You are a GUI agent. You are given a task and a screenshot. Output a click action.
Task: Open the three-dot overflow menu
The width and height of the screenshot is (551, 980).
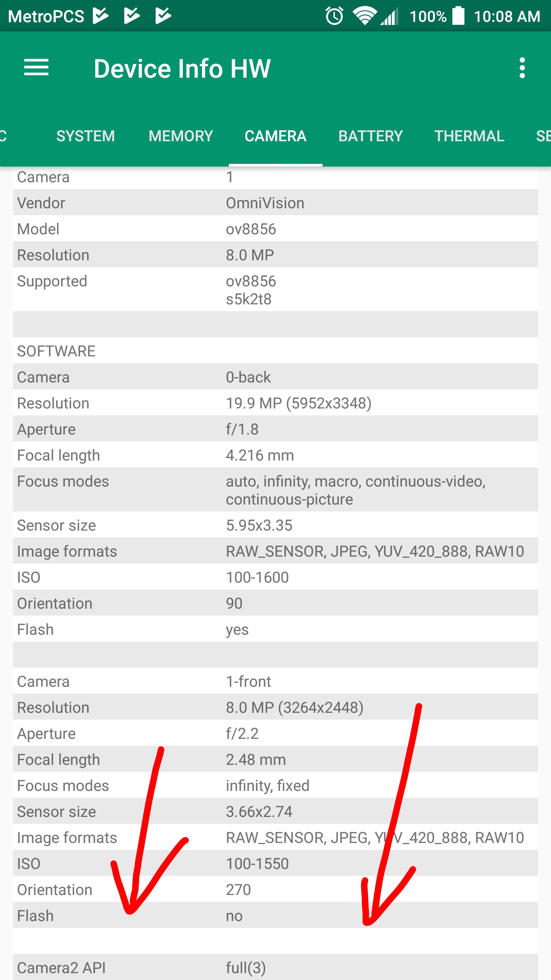522,68
